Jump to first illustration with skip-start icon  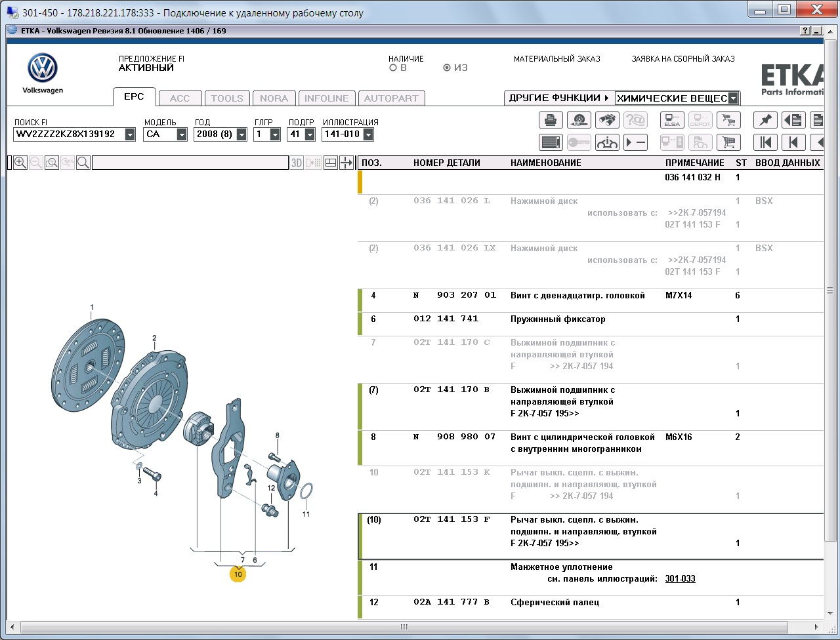coord(765,142)
